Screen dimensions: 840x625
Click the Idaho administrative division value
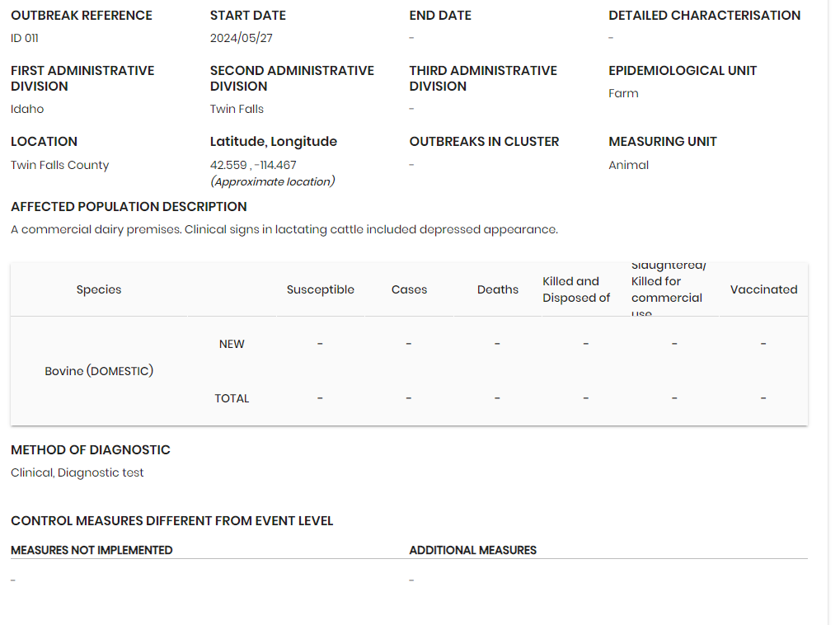27,109
